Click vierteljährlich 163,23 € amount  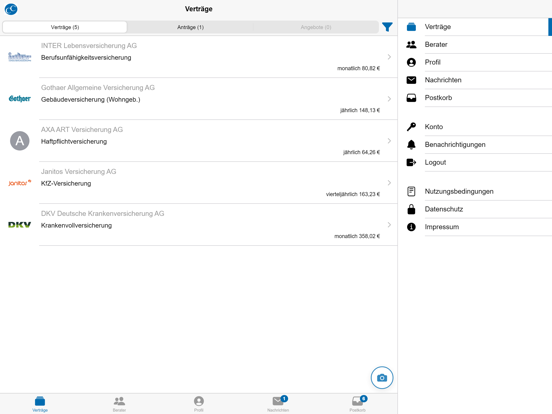coord(353,194)
